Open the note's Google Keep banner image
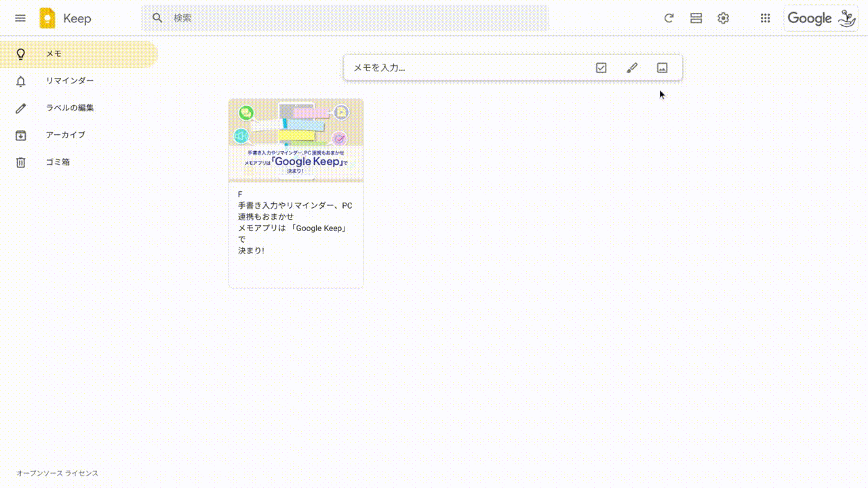 [296, 140]
